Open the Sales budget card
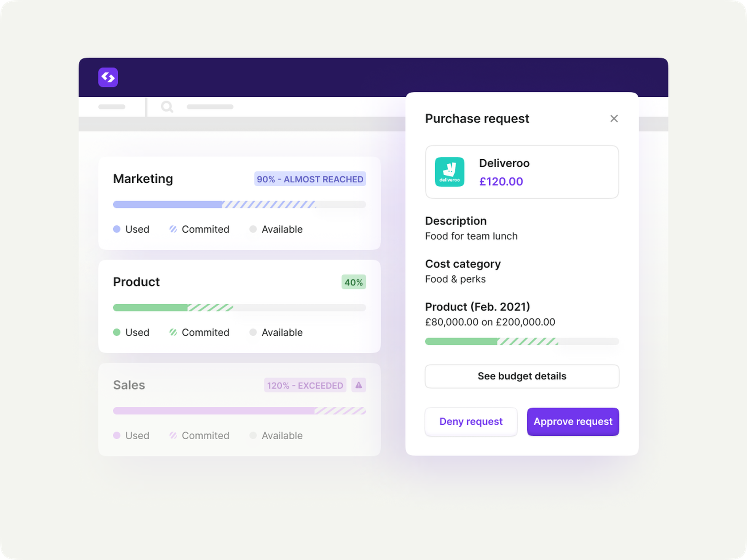The height and width of the screenshot is (560, 747). point(240,410)
